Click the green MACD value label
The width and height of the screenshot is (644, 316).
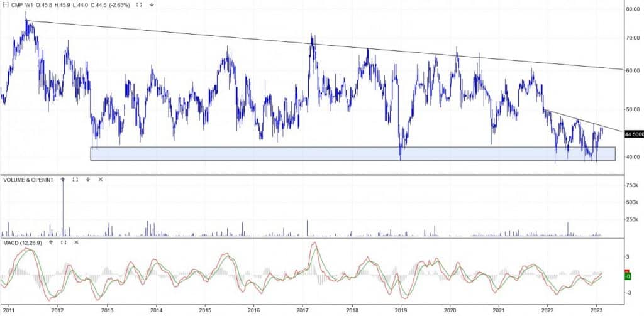coord(627,276)
